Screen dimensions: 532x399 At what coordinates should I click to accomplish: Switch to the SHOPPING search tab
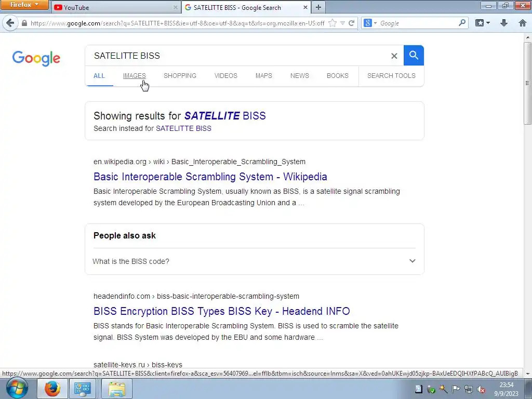click(180, 76)
